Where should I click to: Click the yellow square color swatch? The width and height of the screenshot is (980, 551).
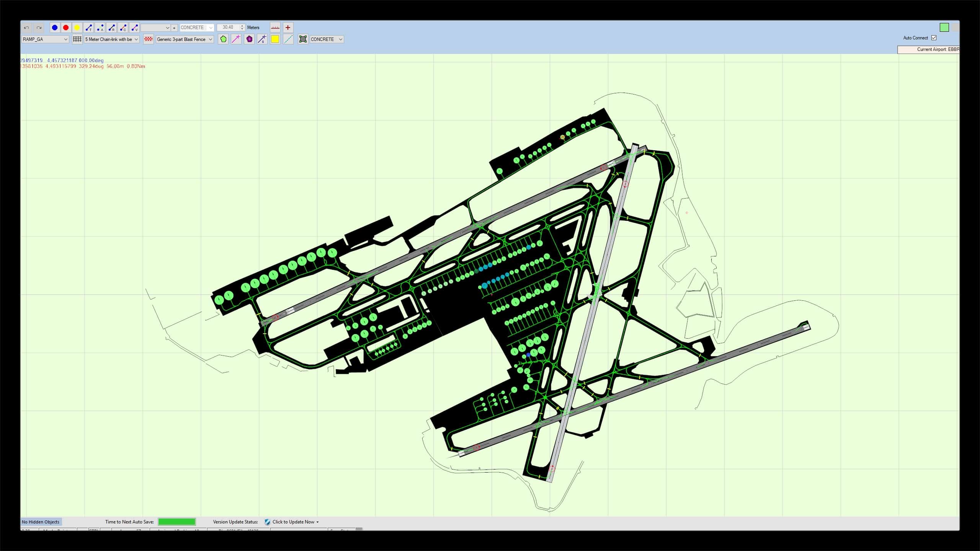(275, 39)
